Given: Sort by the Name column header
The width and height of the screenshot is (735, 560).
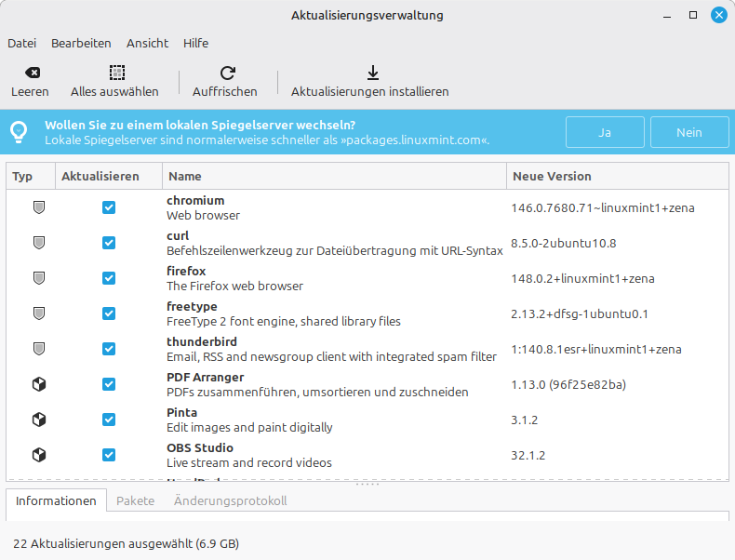Looking at the screenshot, I should pyautogui.click(x=334, y=176).
